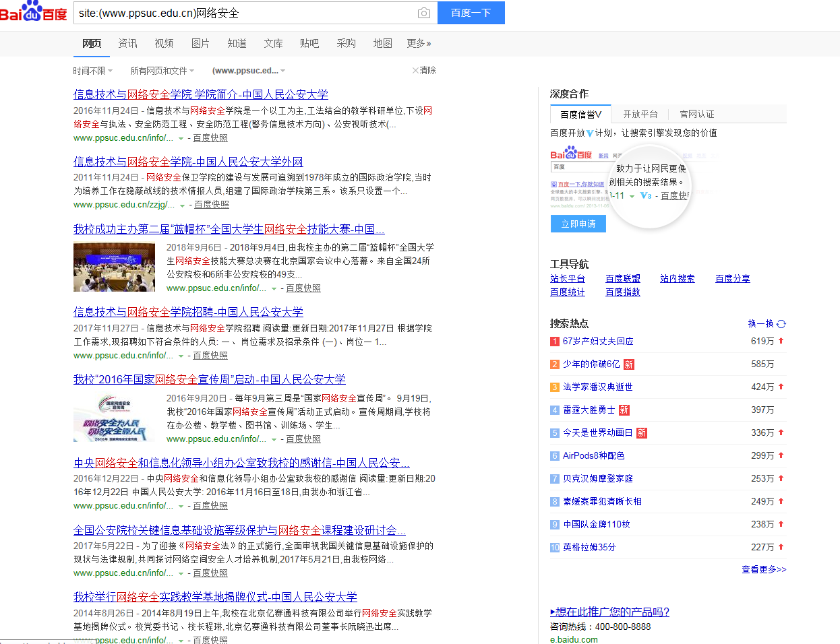Click 查看更多>> under hot searches
The width and height of the screenshot is (840, 644).
764,570
